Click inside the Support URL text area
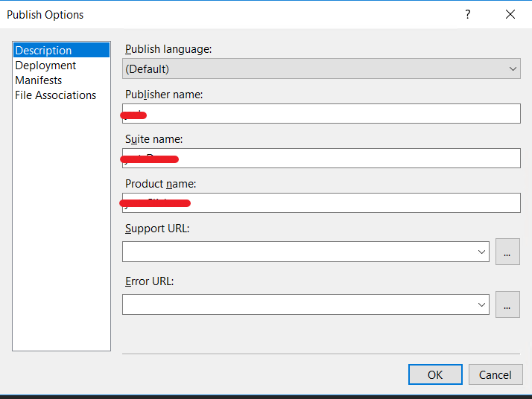This screenshot has width=532, height=399. point(298,252)
